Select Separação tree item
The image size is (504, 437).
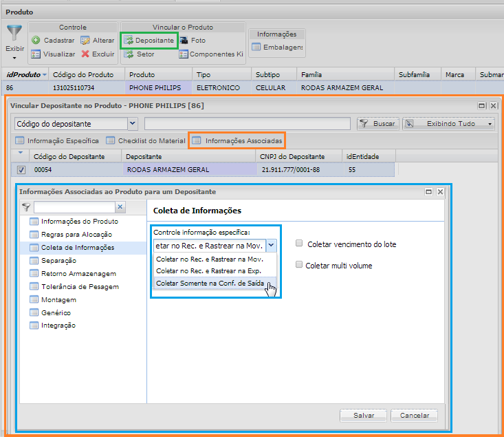[x=53, y=260]
